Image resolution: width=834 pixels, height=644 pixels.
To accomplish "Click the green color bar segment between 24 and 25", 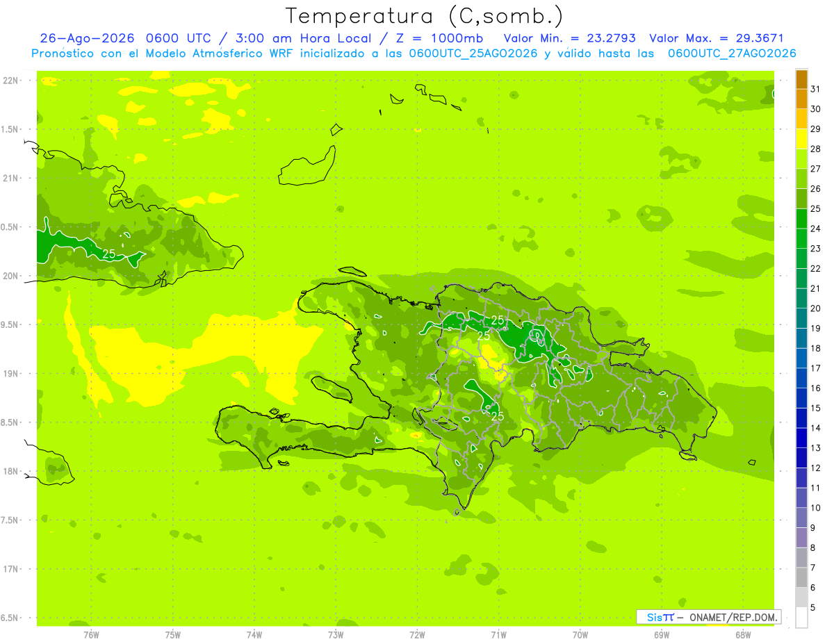I will (x=801, y=219).
